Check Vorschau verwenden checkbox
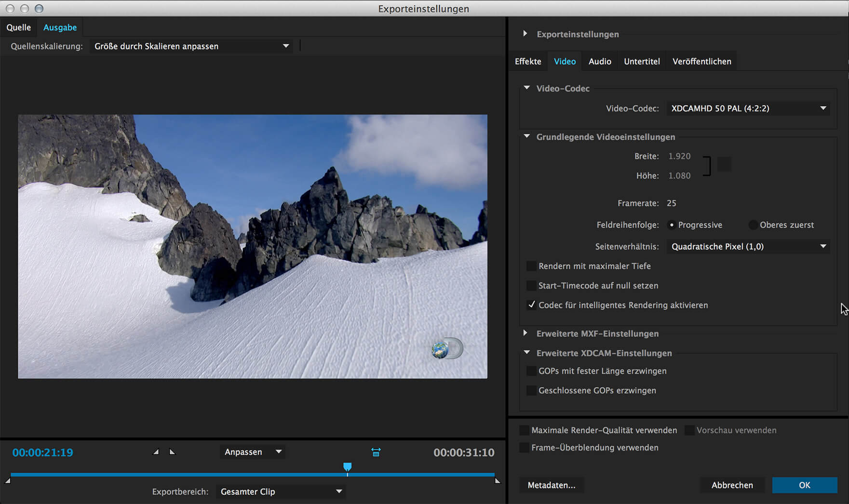This screenshot has width=849, height=504. point(689,430)
